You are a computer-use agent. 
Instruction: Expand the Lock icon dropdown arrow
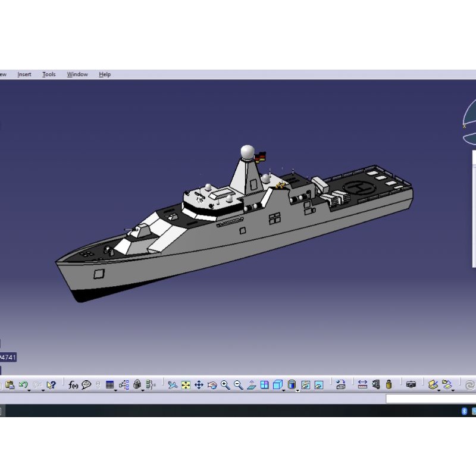pyautogui.click(x=143, y=390)
